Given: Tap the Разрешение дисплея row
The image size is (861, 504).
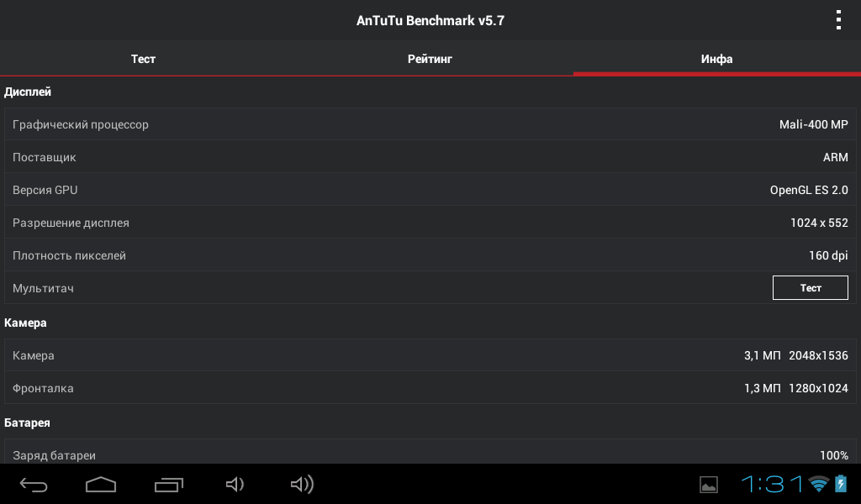Looking at the screenshot, I should click(430, 223).
